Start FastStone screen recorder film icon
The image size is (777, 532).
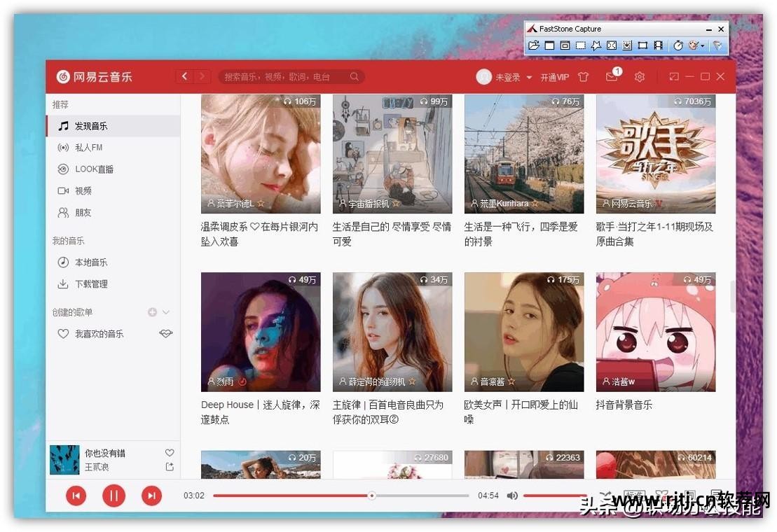(658, 45)
